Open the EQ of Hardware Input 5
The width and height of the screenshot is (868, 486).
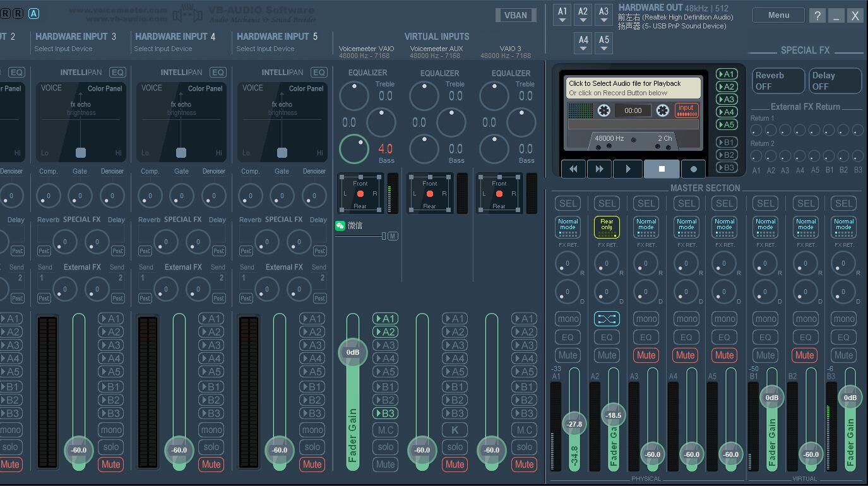(x=319, y=73)
